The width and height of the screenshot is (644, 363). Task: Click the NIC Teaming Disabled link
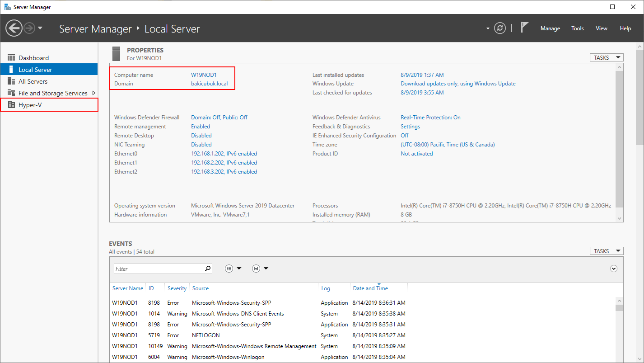[x=201, y=145]
